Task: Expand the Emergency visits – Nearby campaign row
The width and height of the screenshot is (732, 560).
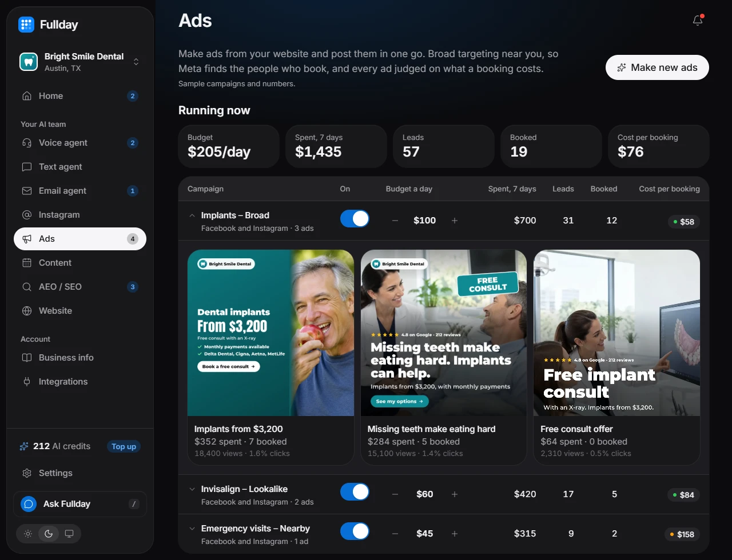Action: click(x=192, y=529)
